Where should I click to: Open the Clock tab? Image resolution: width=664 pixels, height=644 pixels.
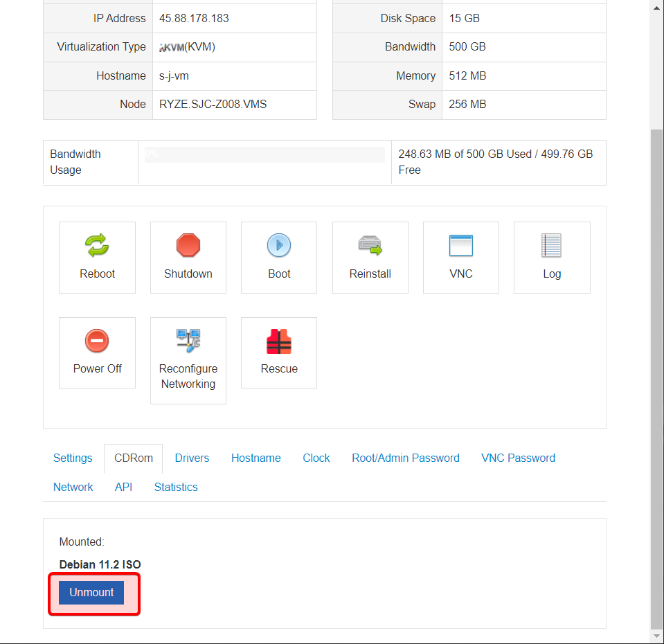pyautogui.click(x=316, y=458)
